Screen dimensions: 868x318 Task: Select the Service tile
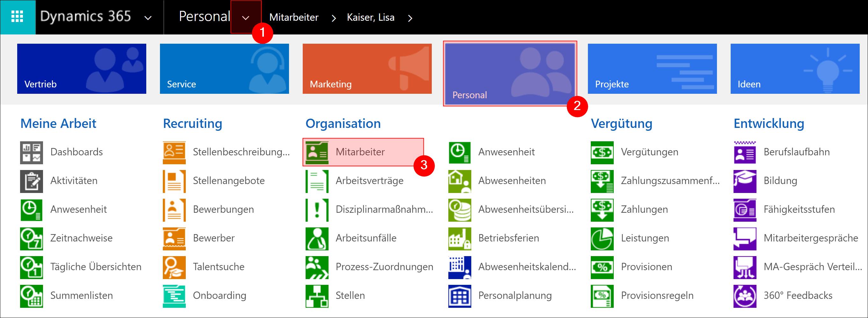coord(224,69)
